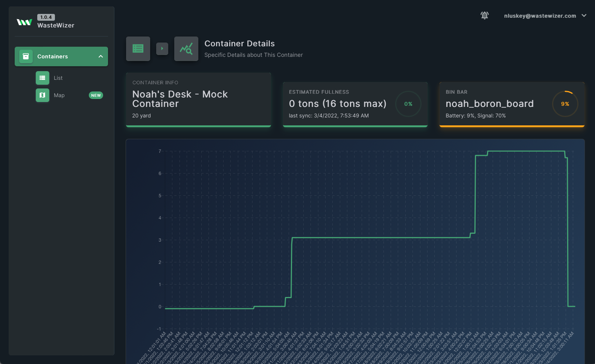Image resolution: width=595 pixels, height=364 pixels.
Task: Open nluskey@wastewizer.com account menu
Action: tap(540, 16)
